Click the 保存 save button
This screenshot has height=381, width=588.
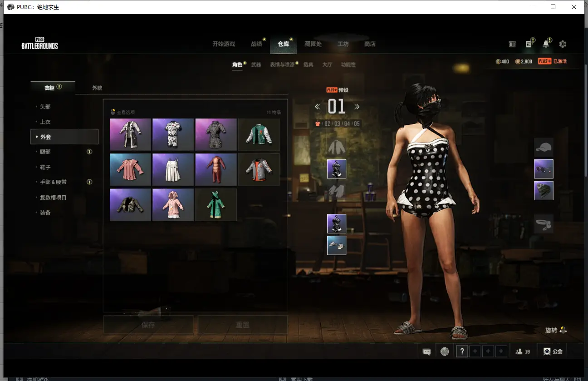click(x=148, y=325)
